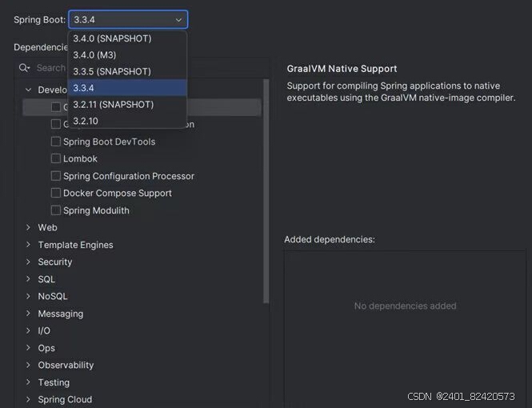
Task: Click the Spring Modulith label
Action: tap(96, 210)
